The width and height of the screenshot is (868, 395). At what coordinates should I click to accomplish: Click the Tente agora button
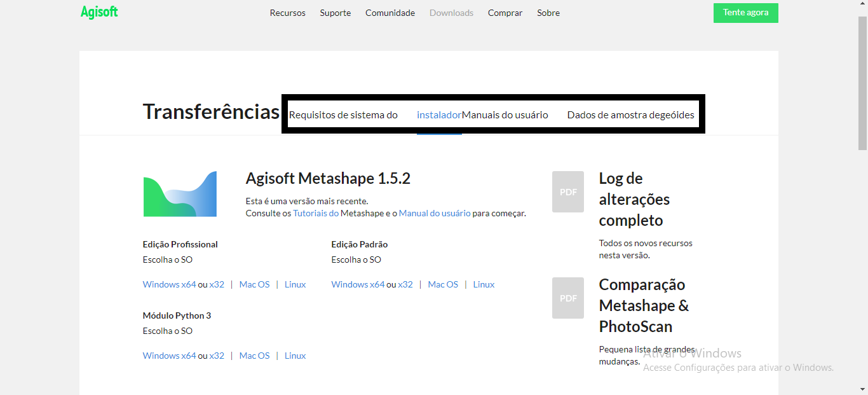(x=746, y=13)
